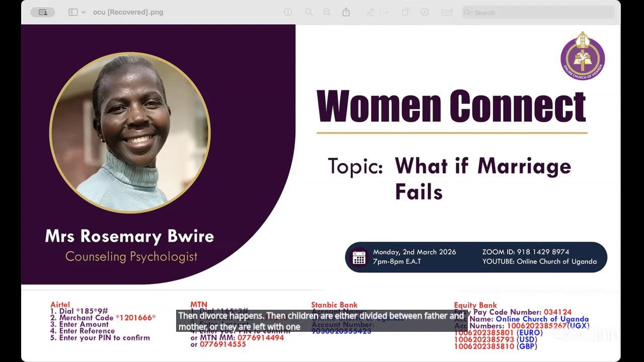The width and height of the screenshot is (644, 362).
Task: Click the Airtel 'Dial *185*9#' step
Action: click(79, 311)
